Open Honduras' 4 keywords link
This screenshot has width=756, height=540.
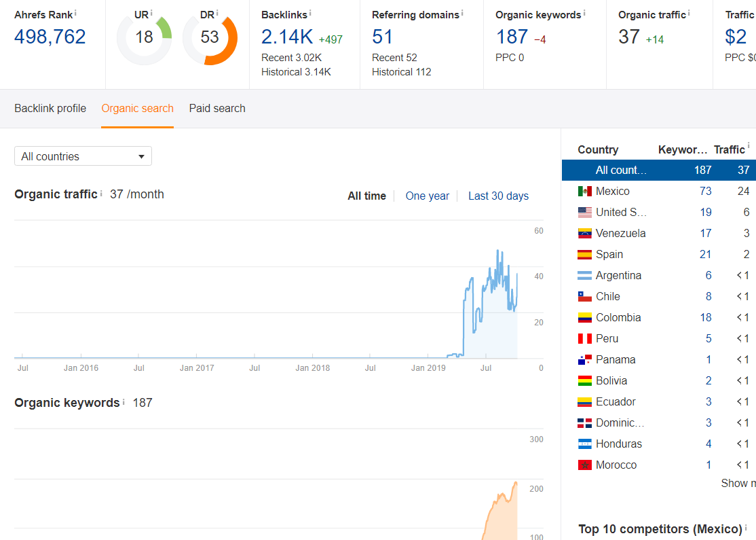pyautogui.click(x=708, y=444)
